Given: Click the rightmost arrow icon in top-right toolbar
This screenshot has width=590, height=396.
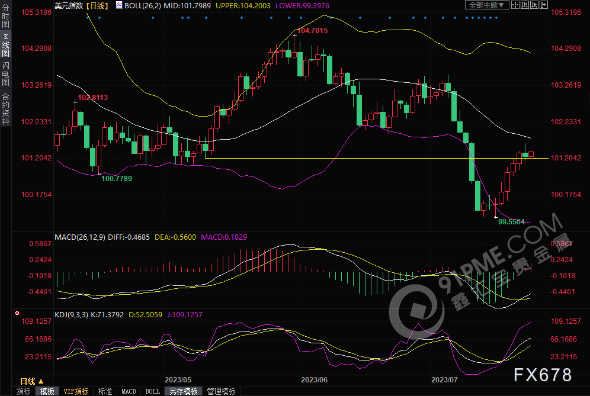Looking at the screenshot, I should [544, 5].
